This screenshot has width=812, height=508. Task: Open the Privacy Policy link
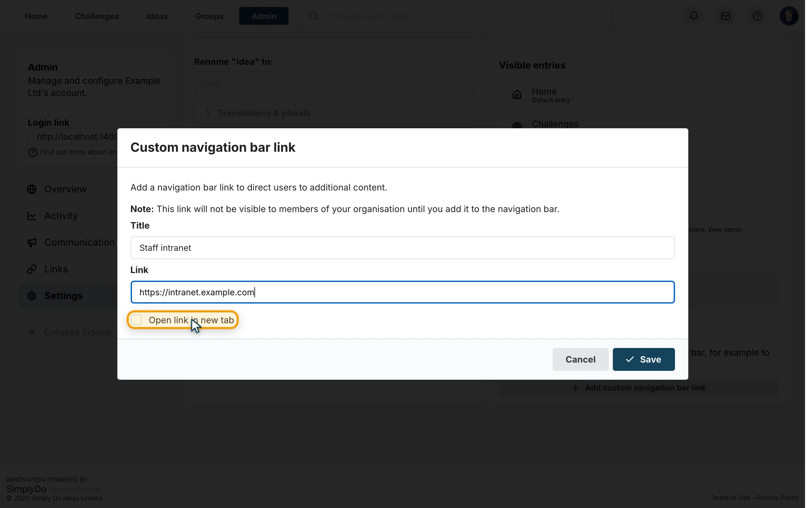pyautogui.click(x=777, y=498)
